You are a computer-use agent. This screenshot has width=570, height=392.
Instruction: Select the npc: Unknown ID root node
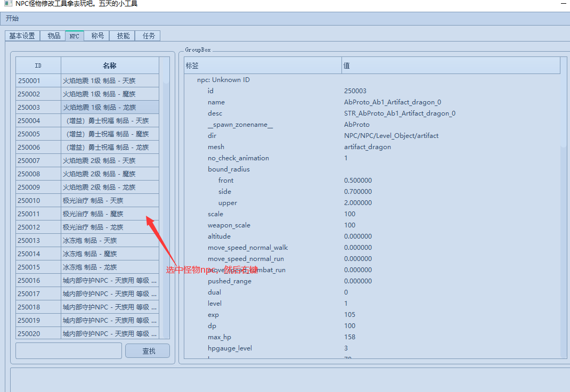[x=223, y=80]
